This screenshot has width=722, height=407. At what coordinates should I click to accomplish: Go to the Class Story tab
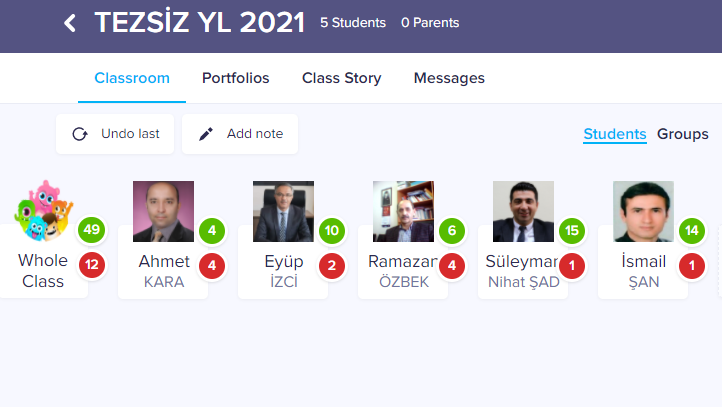tap(342, 78)
